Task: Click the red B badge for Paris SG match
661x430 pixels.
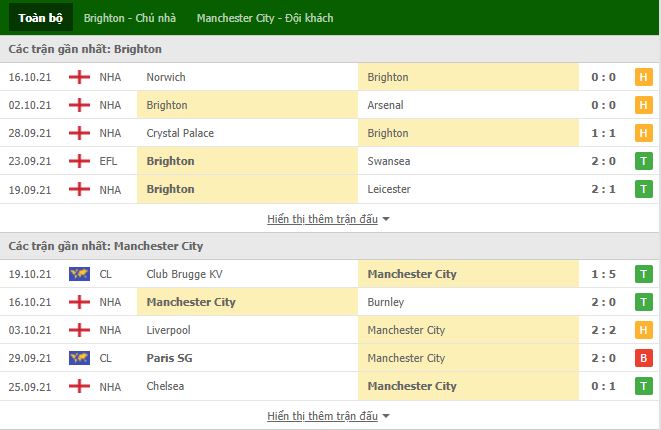Action: tap(643, 358)
